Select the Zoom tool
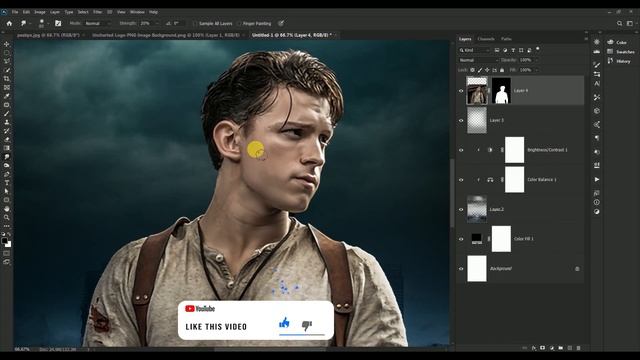640x360 pixels. tap(7, 217)
